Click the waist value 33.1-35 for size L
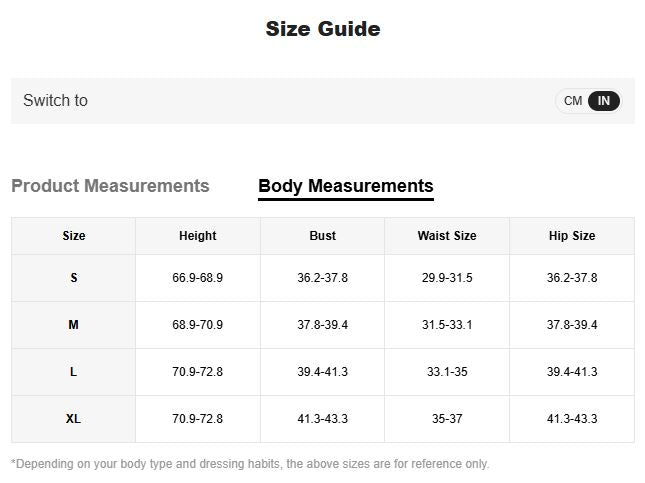 (447, 372)
